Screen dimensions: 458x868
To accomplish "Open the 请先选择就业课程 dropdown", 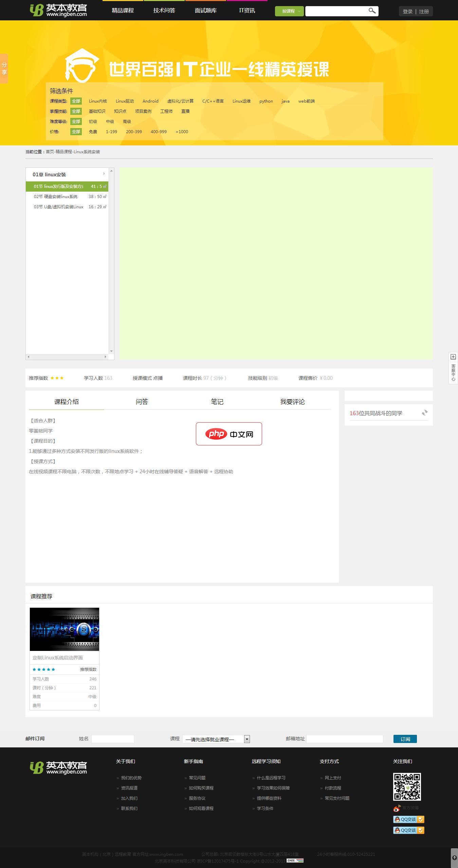I will (216, 739).
